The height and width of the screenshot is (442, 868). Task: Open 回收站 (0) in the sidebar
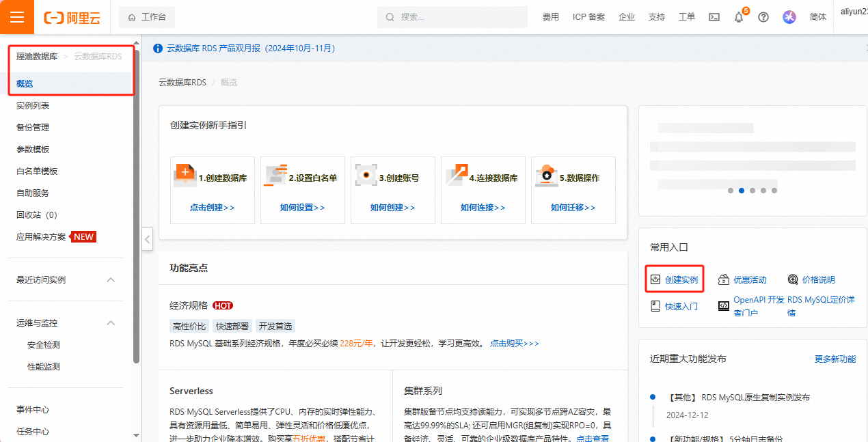[x=37, y=215]
